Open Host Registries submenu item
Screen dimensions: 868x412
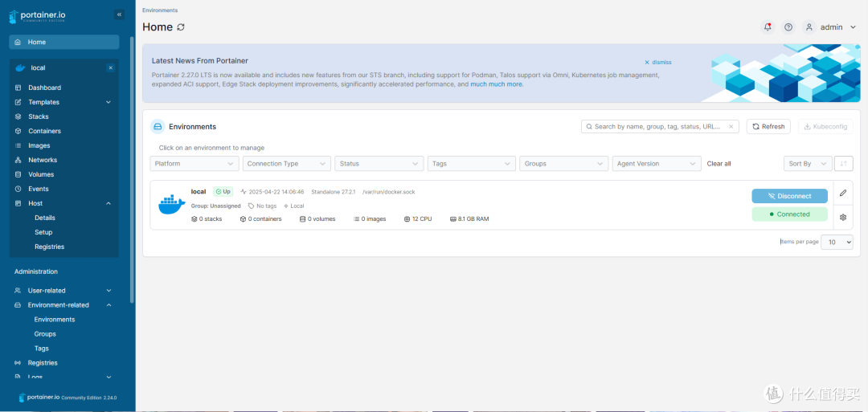point(49,247)
